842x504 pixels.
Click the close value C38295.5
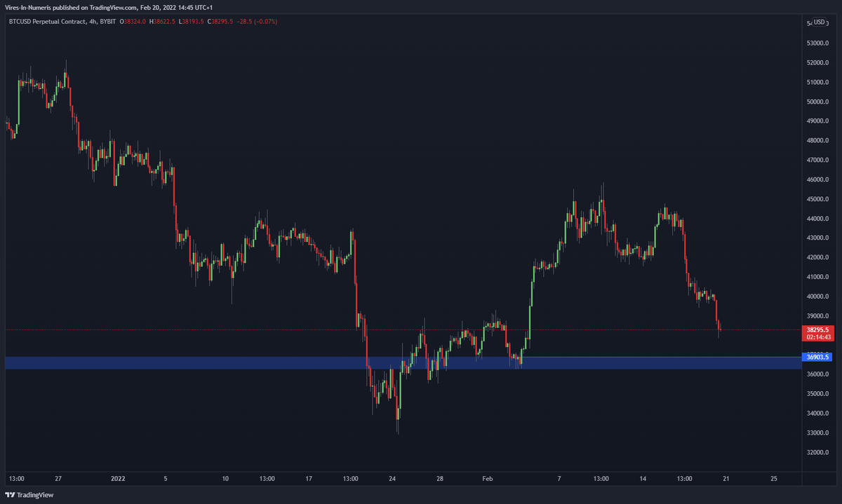pyautogui.click(x=220, y=22)
